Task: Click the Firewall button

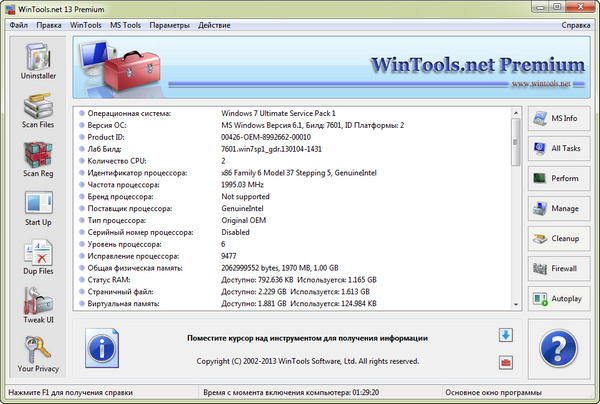Action: tap(555, 269)
